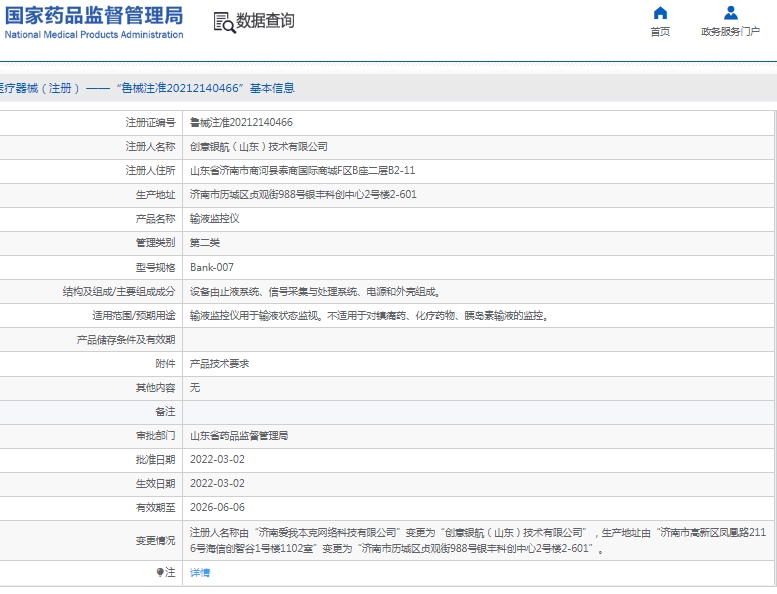Open the 政务服务门户 person icon
777x594 pixels.
tap(730, 12)
